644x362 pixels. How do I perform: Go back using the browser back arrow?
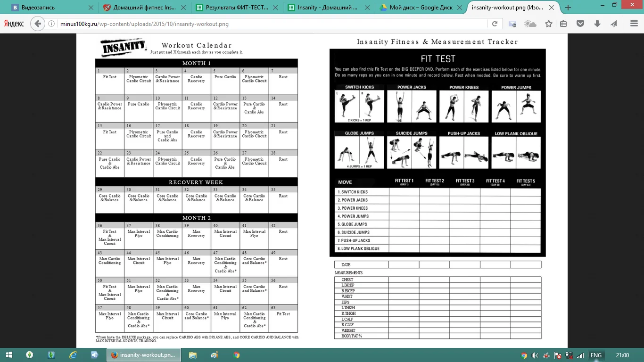pos(38,24)
